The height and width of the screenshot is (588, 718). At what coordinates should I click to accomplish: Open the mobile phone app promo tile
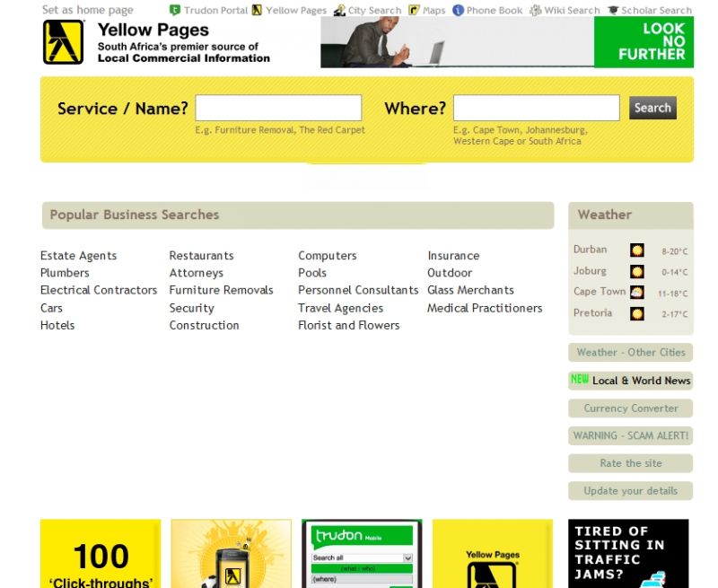(232, 553)
